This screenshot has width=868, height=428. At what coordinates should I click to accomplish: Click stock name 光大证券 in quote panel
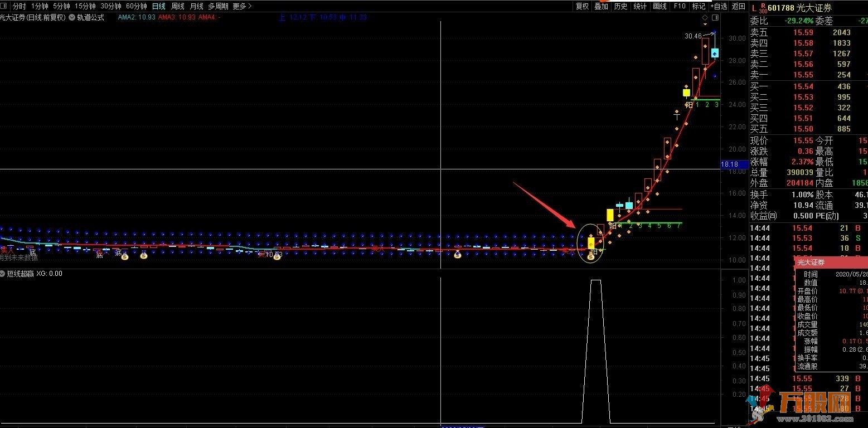[814, 8]
